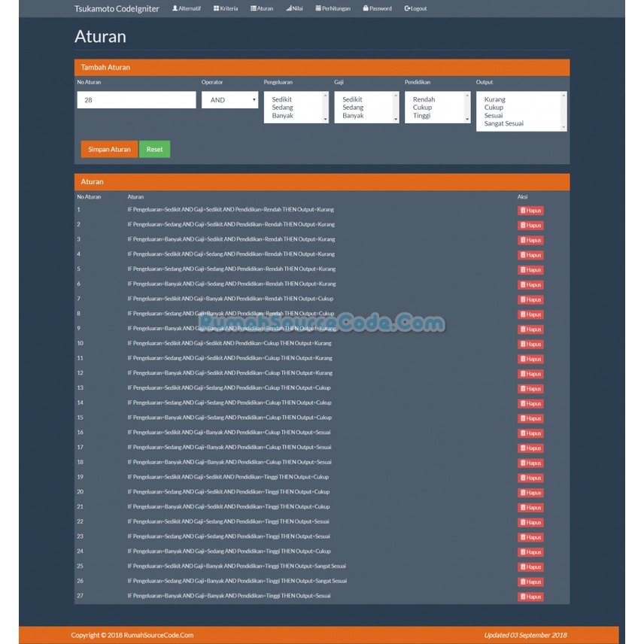Delete rule 24 with Hapus

[x=530, y=552]
